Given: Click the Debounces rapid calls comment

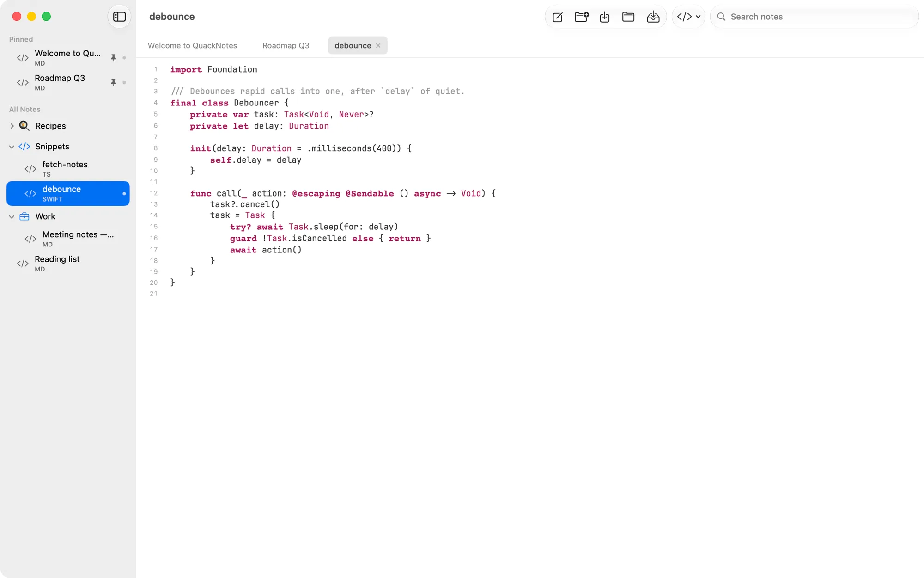Looking at the screenshot, I should (x=317, y=91).
